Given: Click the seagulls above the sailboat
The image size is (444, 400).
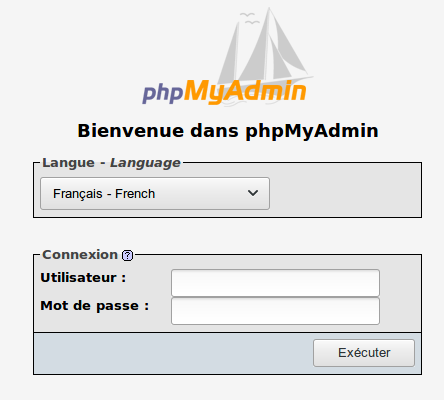Looking at the screenshot, I should coord(249,18).
